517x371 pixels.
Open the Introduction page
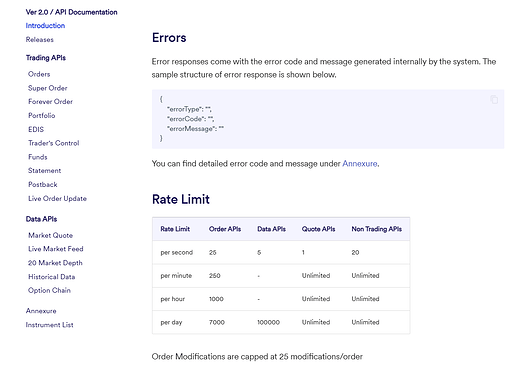click(x=45, y=26)
